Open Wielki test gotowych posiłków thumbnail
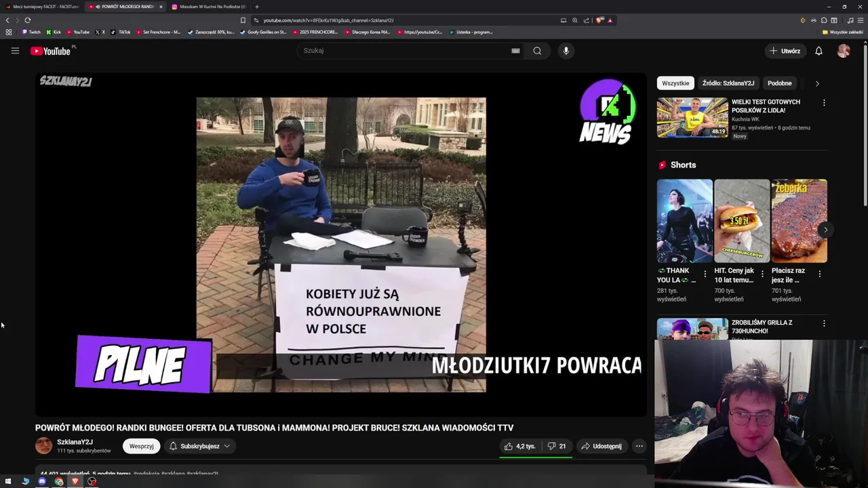 click(x=692, y=118)
